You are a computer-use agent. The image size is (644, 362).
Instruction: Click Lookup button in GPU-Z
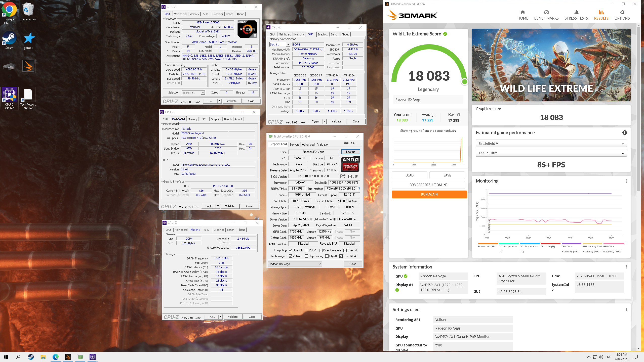pos(350,152)
